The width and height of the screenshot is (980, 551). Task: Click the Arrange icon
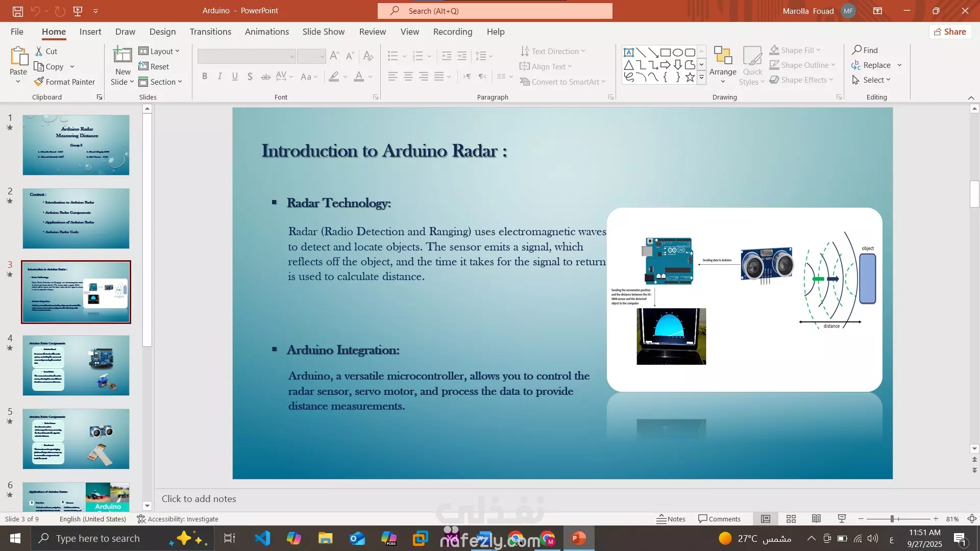click(723, 56)
